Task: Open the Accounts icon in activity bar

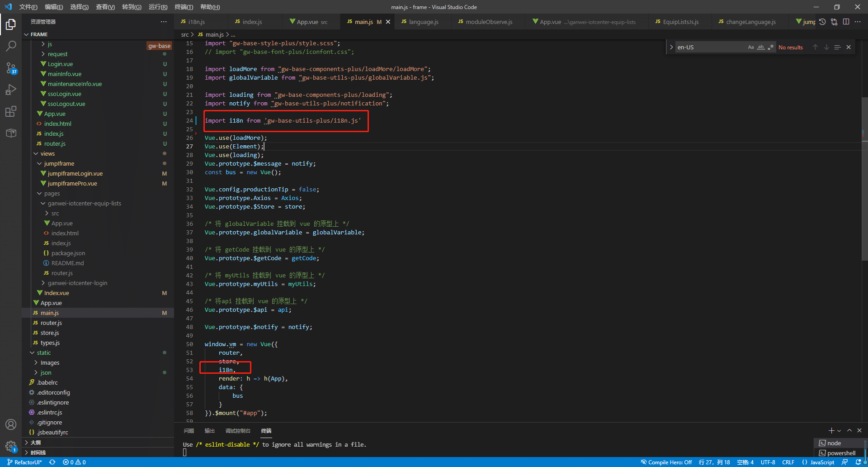Action: 11,424
